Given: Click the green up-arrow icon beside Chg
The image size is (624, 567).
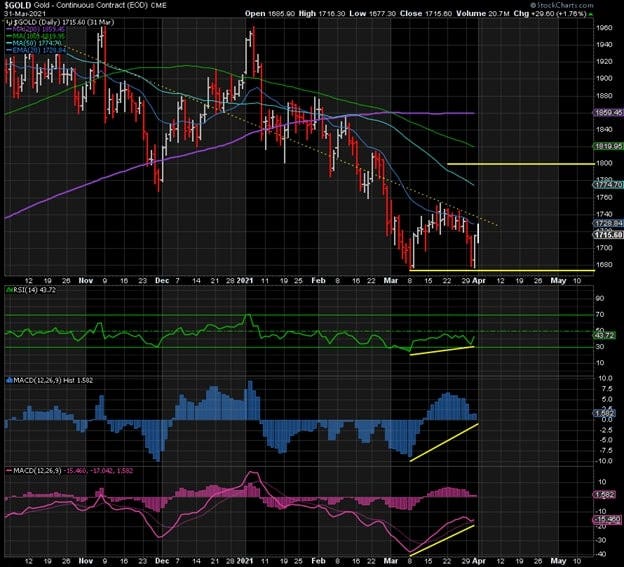Looking at the screenshot, I should tap(591, 14).
